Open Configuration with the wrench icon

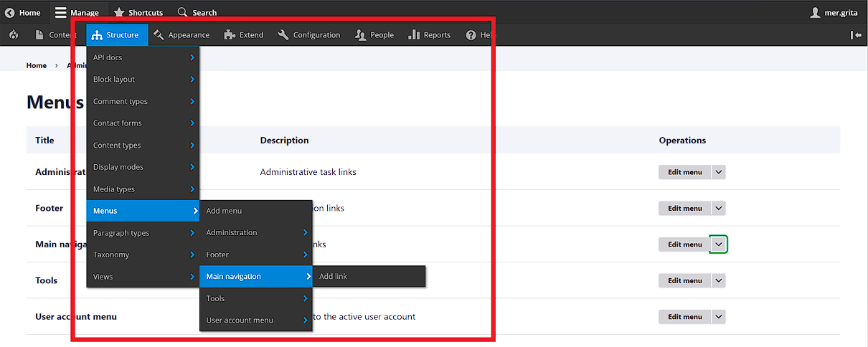tap(309, 34)
